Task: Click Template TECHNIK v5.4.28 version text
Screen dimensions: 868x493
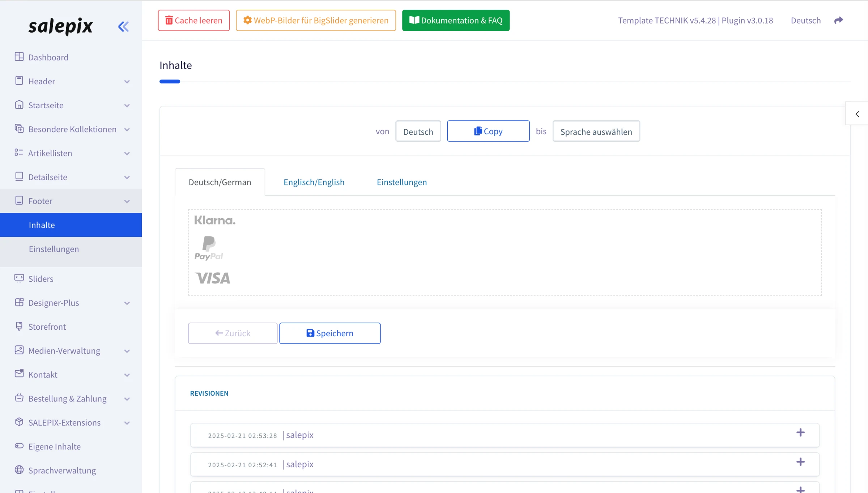Action: [667, 20]
